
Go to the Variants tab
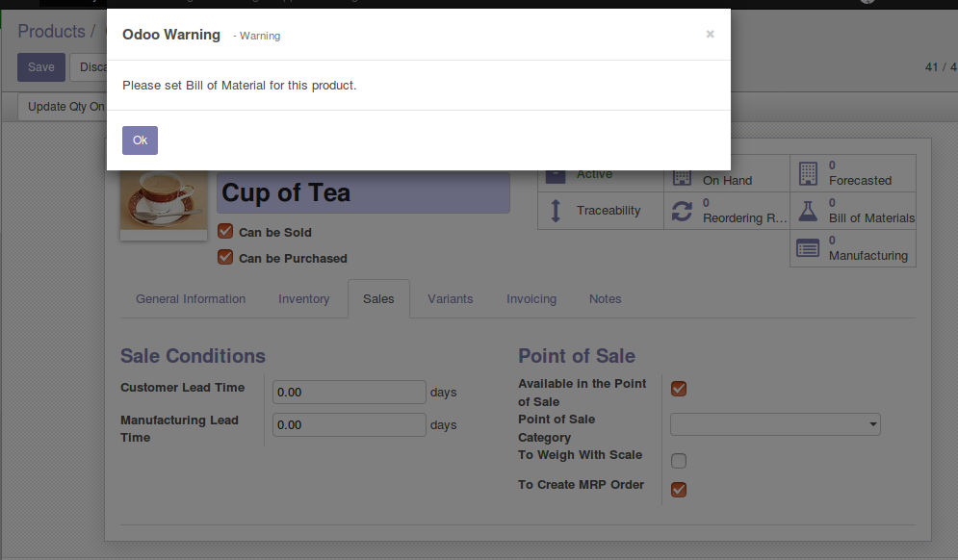[451, 299]
